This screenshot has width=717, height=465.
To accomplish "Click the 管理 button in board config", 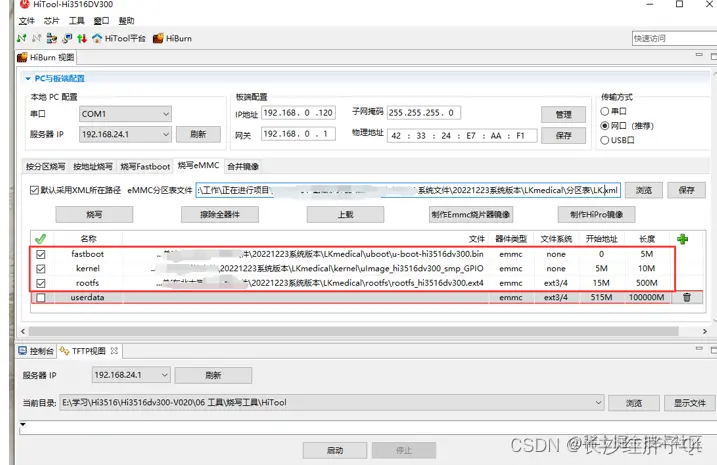I will tap(563, 115).
